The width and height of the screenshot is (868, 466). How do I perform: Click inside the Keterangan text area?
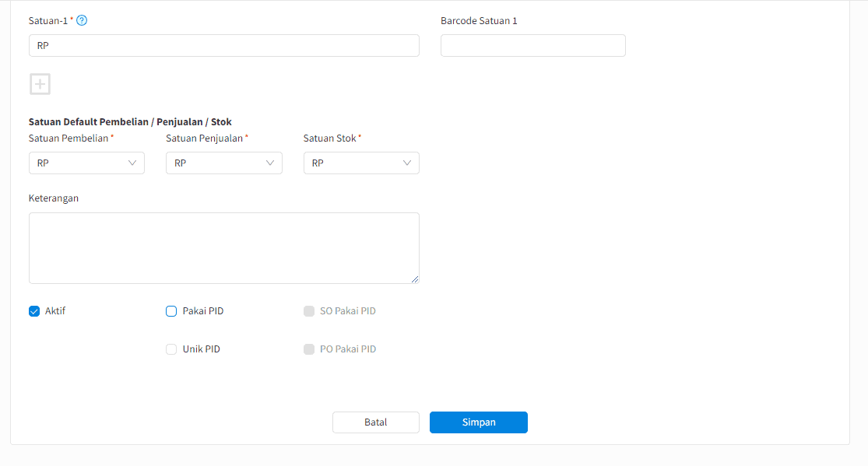tap(224, 248)
